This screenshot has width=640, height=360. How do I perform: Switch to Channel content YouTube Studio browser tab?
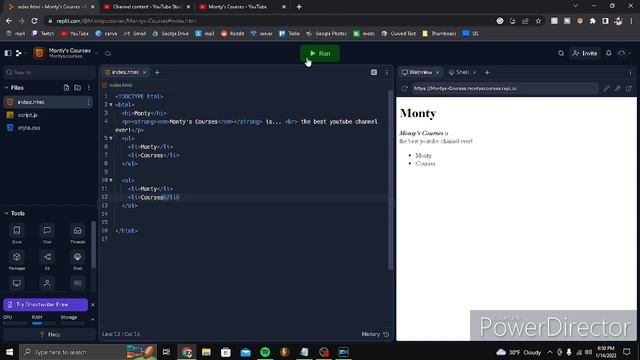pos(147,7)
